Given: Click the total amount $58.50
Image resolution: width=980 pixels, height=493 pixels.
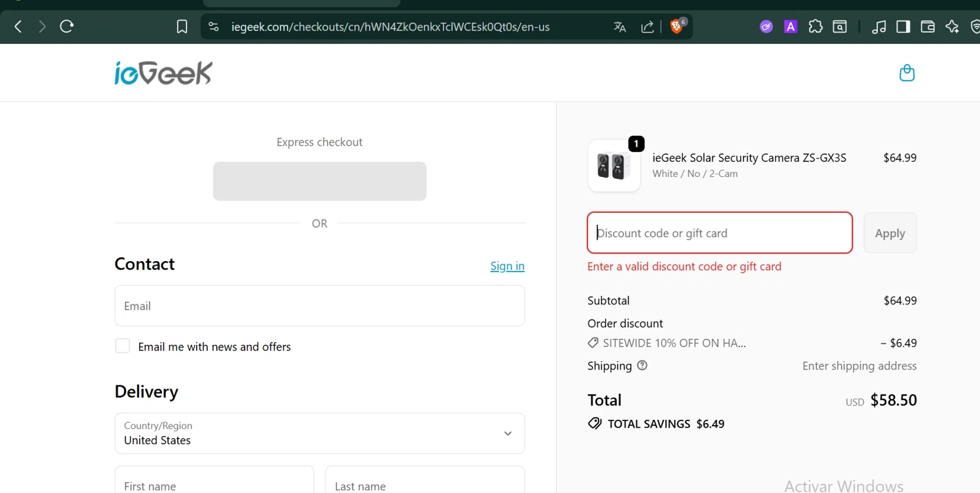Looking at the screenshot, I should click(894, 400).
